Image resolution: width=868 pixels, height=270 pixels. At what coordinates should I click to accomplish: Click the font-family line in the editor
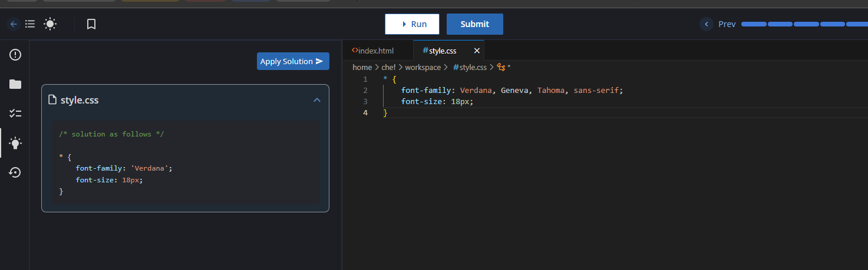point(512,91)
